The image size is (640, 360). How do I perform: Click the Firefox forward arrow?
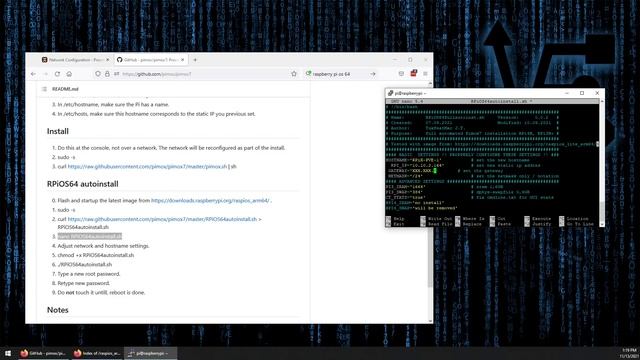(45, 74)
